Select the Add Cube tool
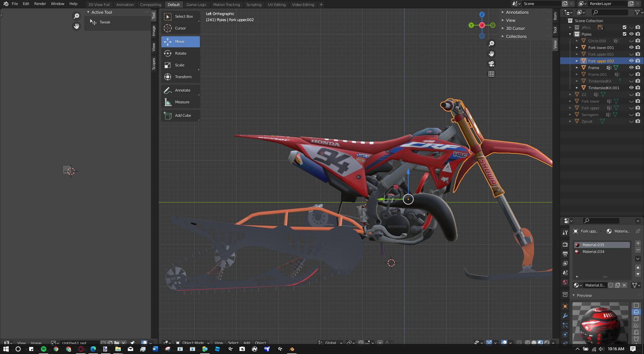Viewport: 644px width, 354px height. [180, 115]
